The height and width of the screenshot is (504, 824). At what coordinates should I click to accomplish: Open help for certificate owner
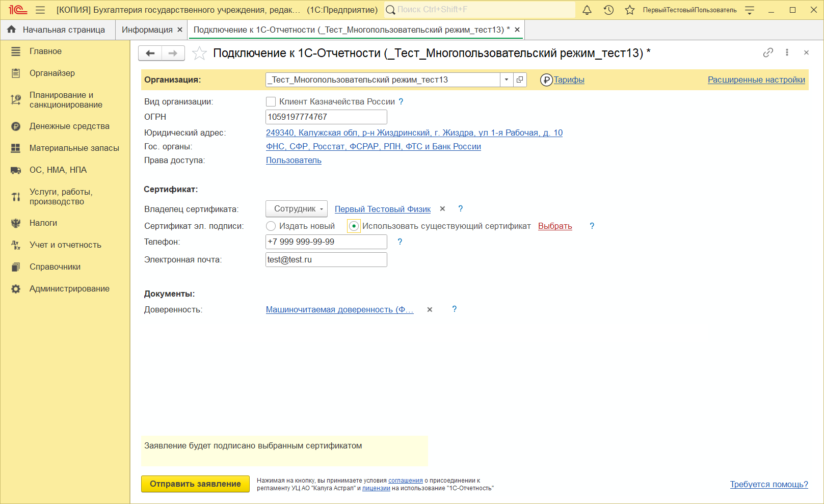pos(461,208)
